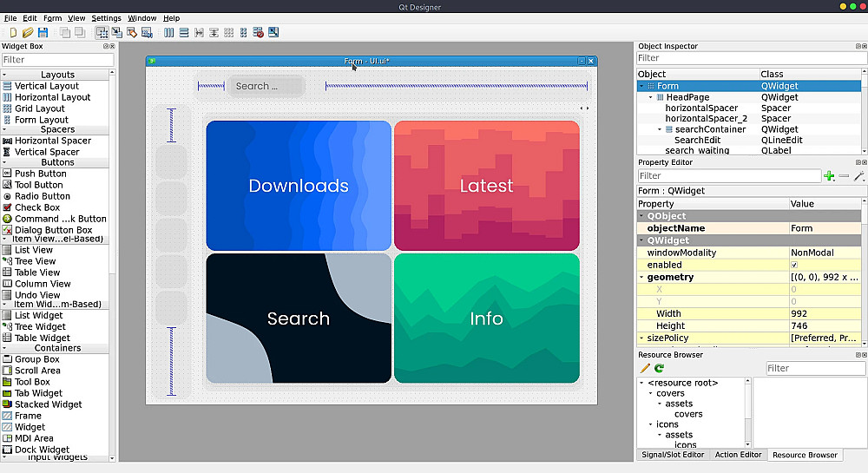The height and width of the screenshot is (473, 868).
Task: Click the Adjust Size toolbar icon
Action: pos(273,33)
